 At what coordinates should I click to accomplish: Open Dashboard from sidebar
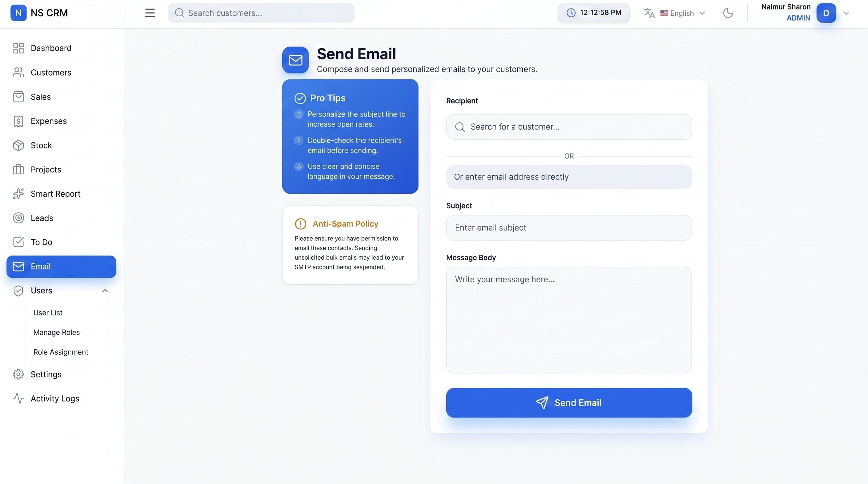61,48
